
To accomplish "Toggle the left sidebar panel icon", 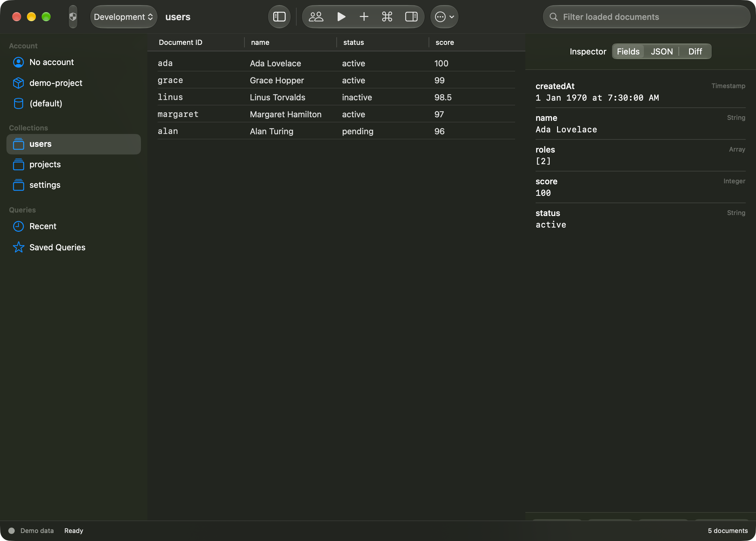I will pos(279,17).
